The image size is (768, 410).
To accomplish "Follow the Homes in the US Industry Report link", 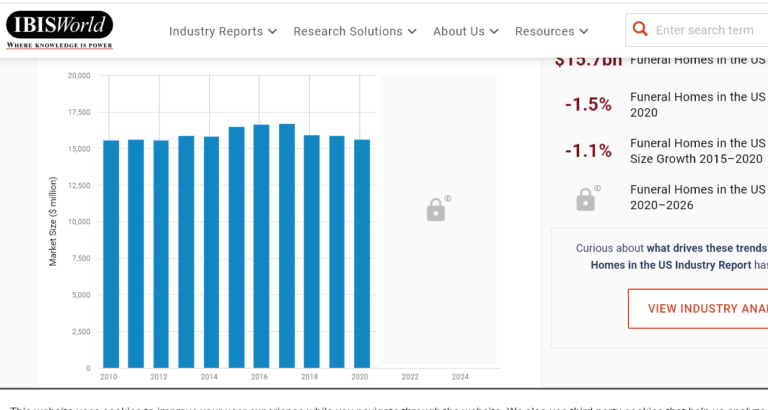I will [x=671, y=265].
